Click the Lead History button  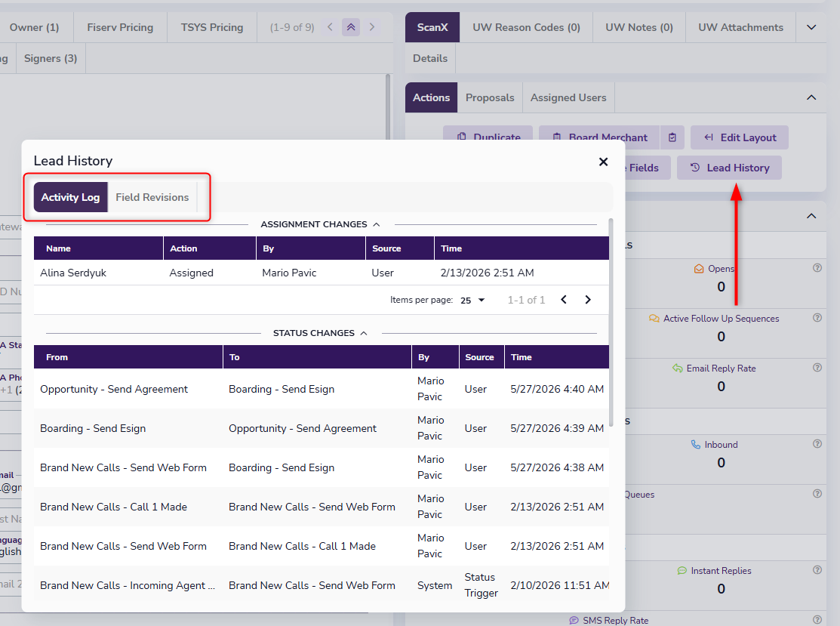tap(729, 168)
